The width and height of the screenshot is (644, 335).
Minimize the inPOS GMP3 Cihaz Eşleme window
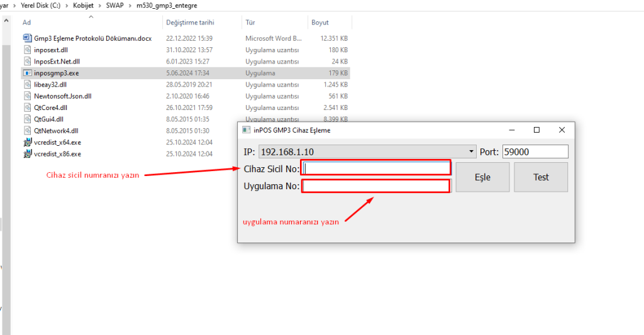512,130
